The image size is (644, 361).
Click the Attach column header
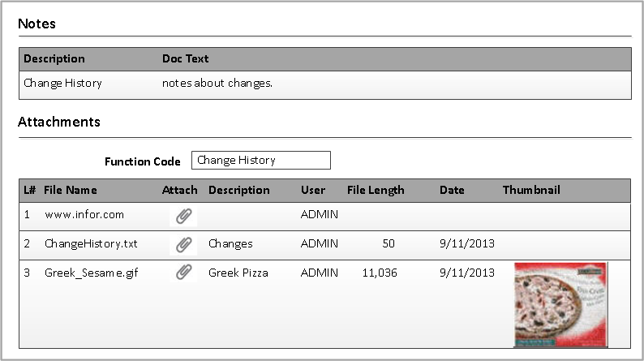point(179,191)
